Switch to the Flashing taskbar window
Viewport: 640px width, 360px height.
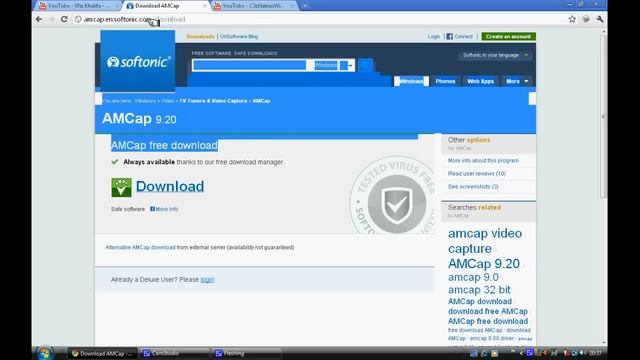[246, 353]
